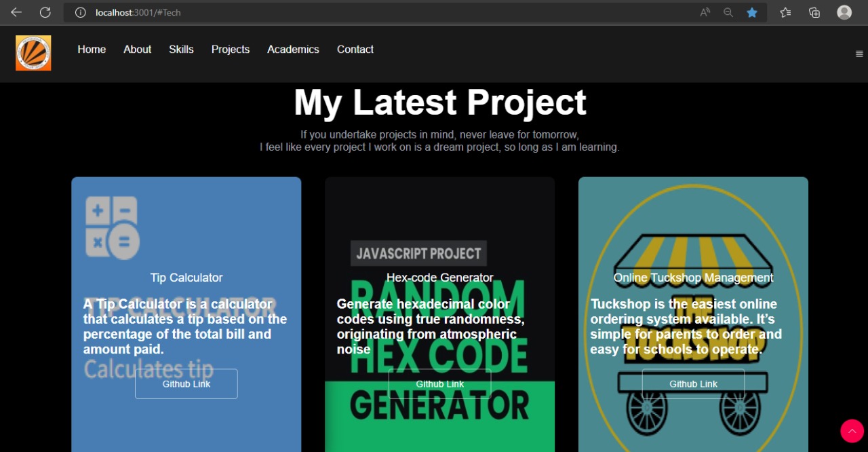Screen dimensions: 868x452
Task: Open the hamburger menu icon
Action: [859, 54]
